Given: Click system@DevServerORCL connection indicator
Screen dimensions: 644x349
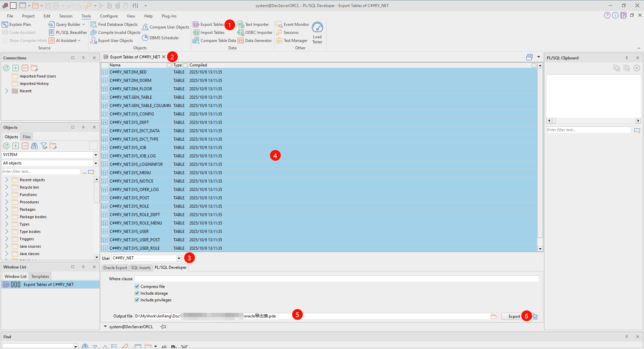Looking at the screenshot, I should point(131,327).
